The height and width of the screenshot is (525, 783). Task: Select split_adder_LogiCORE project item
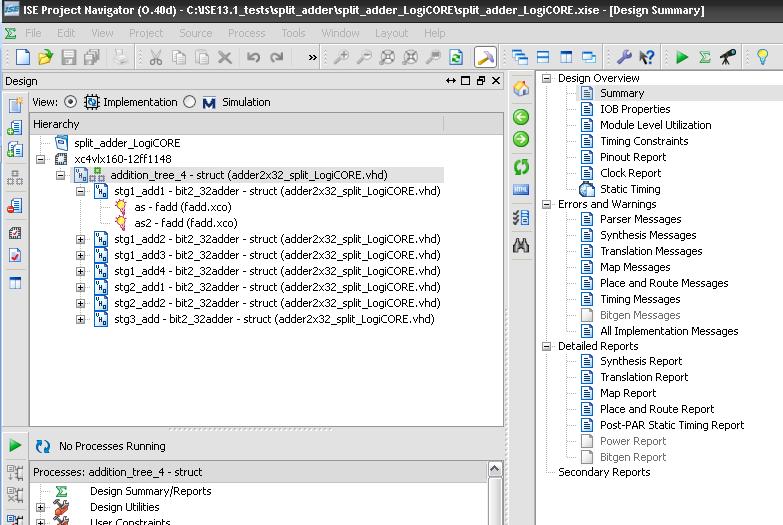[127, 143]
